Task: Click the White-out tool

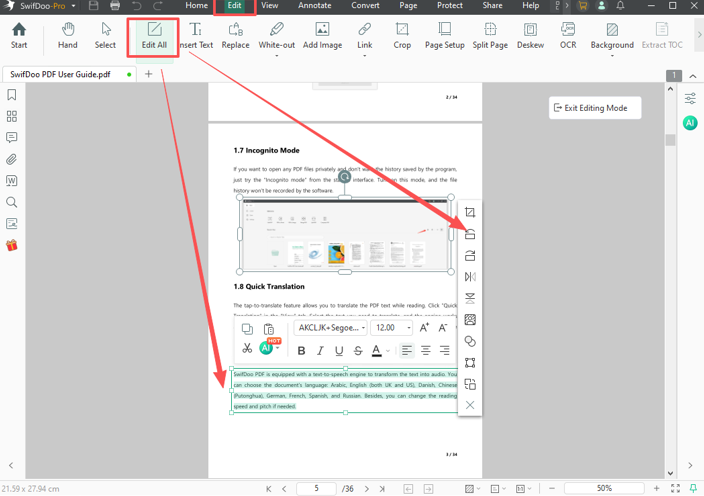Action: coord(276,35)
